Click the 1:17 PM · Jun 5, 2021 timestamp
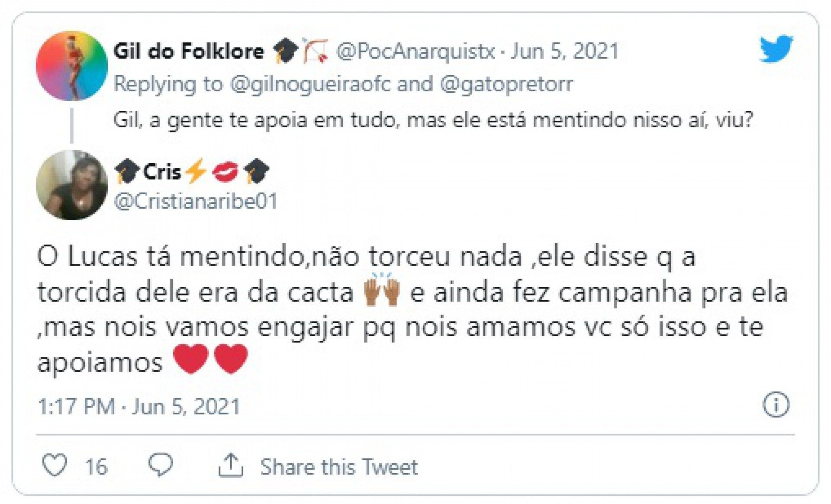The width and height of the screenshot is (831, 504). pos(139,407)
